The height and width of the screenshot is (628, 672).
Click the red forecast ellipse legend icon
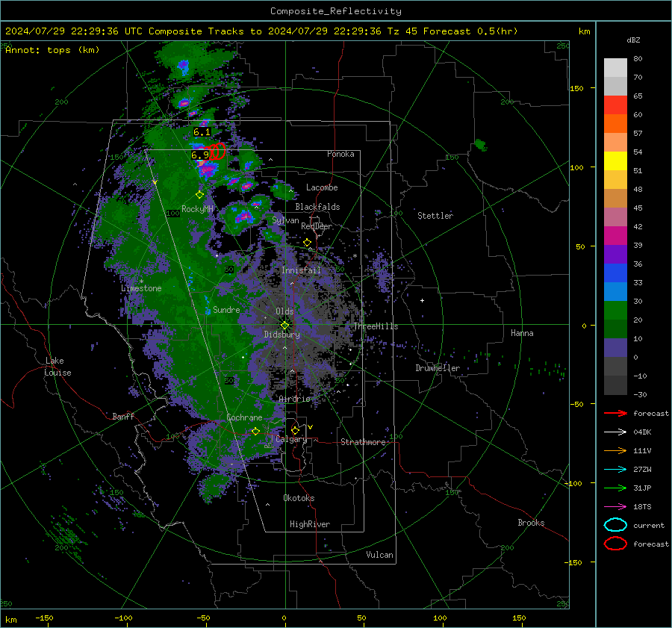click(615, 544)
